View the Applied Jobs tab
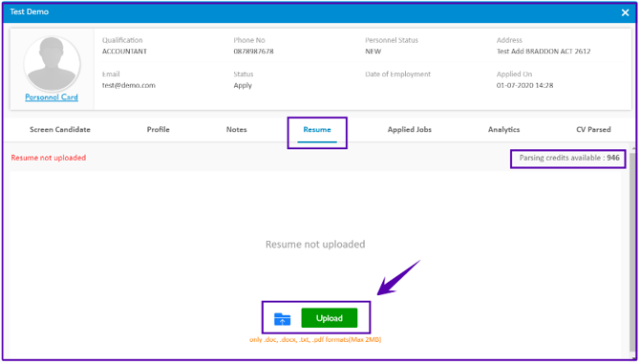Screen dimensions: 640x364 (x=410, y=129)
